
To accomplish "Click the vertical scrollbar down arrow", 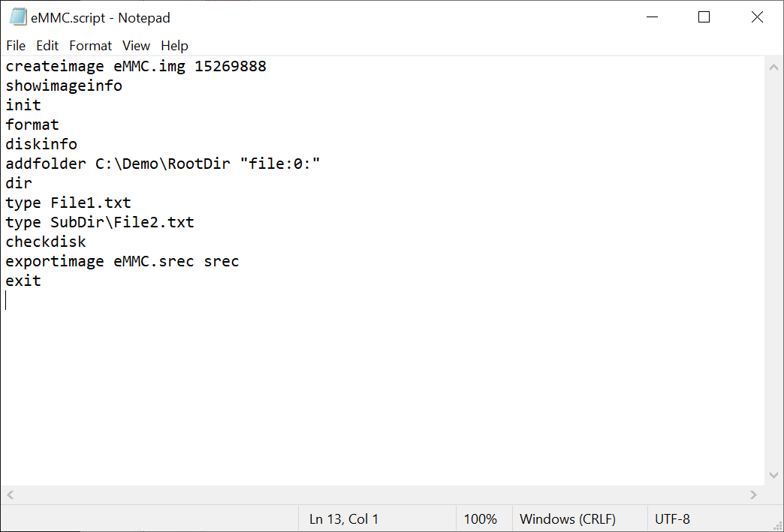I will [x=773, y=475].
